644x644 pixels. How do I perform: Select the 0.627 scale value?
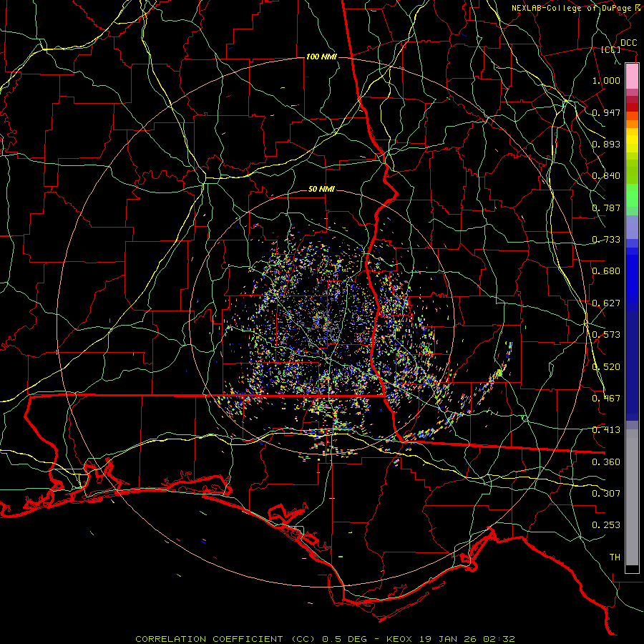(606, 303)
